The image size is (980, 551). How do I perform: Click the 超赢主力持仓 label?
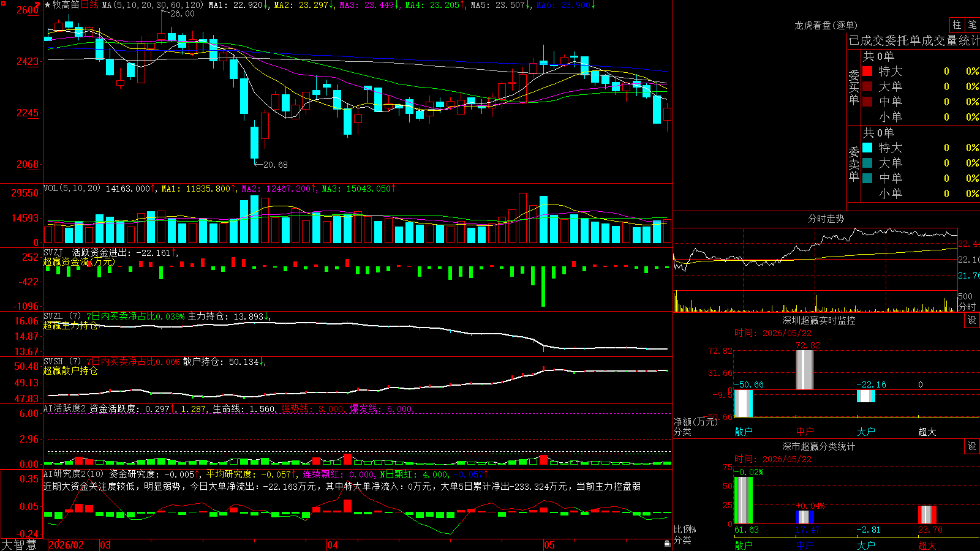click(70, 325)
